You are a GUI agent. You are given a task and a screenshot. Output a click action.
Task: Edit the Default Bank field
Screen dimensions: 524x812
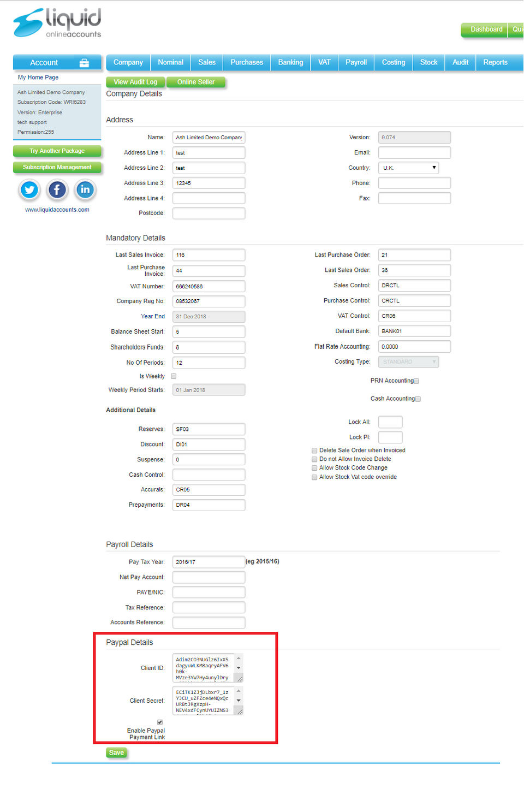[x=414, y=331]
